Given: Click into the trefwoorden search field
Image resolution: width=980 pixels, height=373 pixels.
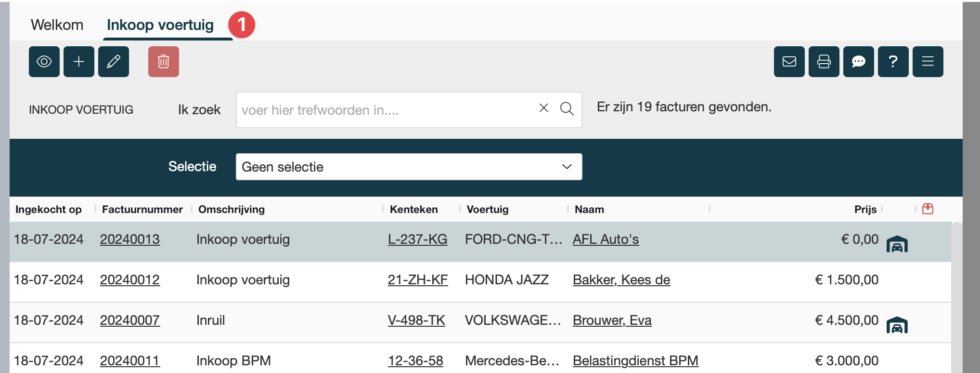Looking at the screenshot, I should [x=385, y=110].
